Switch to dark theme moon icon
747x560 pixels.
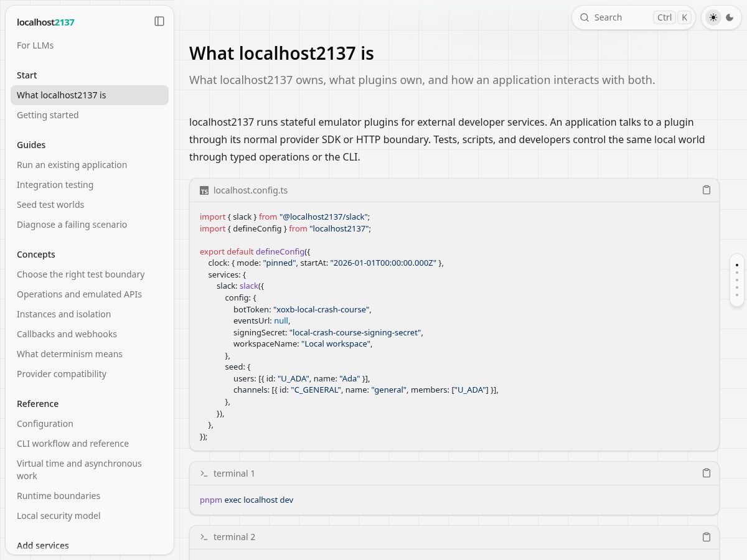click(x=730, y=17)
